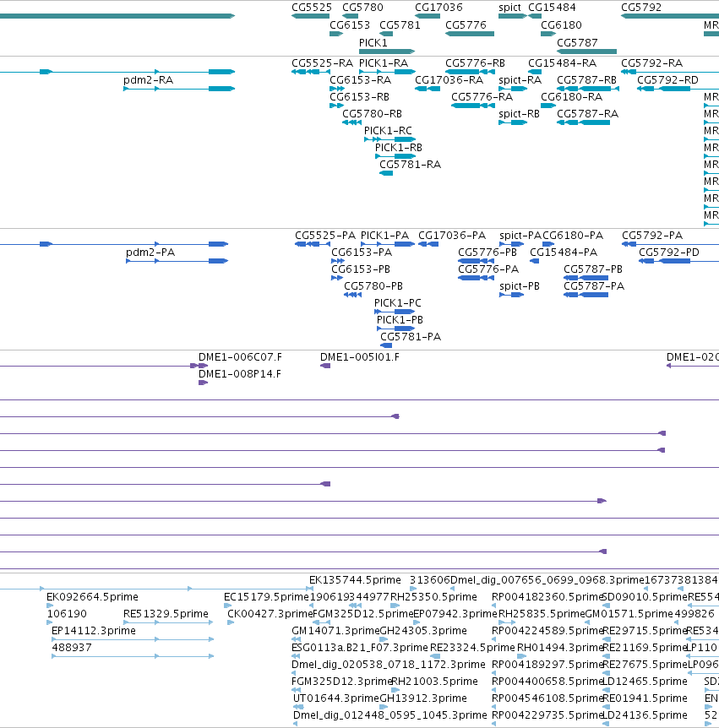
Task: Click the PICK1-PC protein label
Action: click(398, 303)
